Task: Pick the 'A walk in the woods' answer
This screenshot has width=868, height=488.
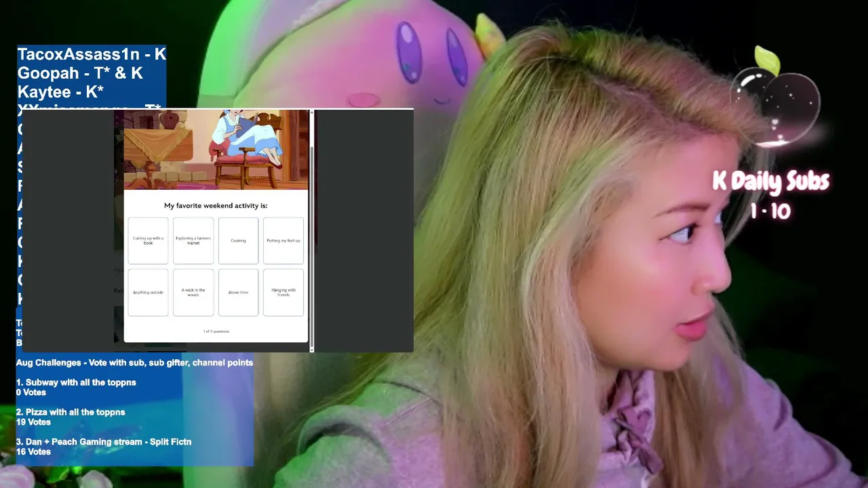Action: 193,292
